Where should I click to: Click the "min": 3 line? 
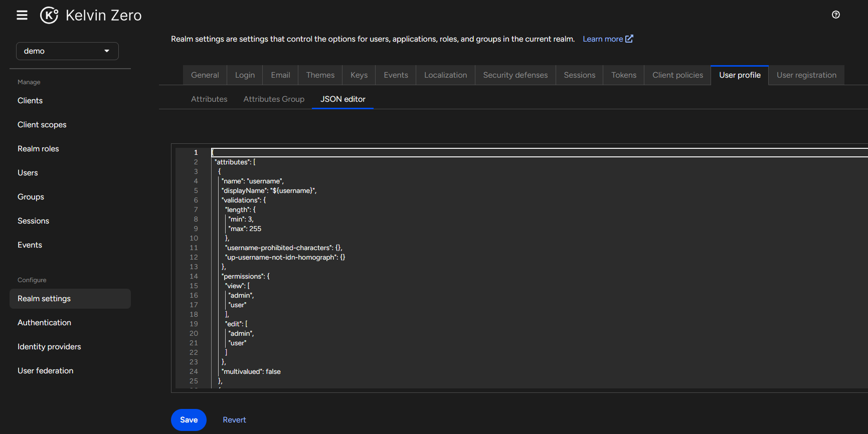[241, 220]
